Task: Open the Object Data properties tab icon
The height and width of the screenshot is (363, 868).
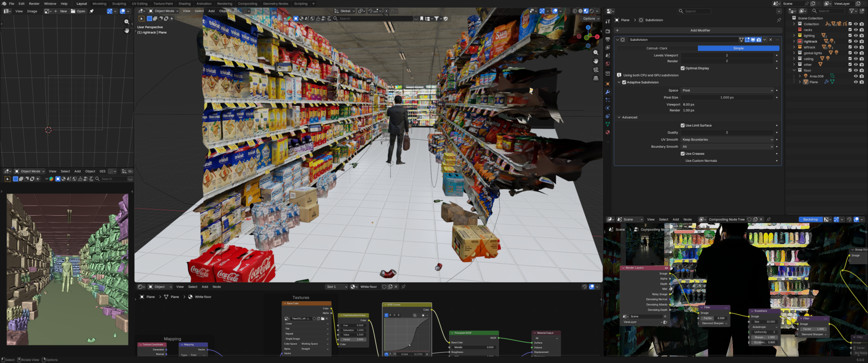Action: click(x=608, y=124)
